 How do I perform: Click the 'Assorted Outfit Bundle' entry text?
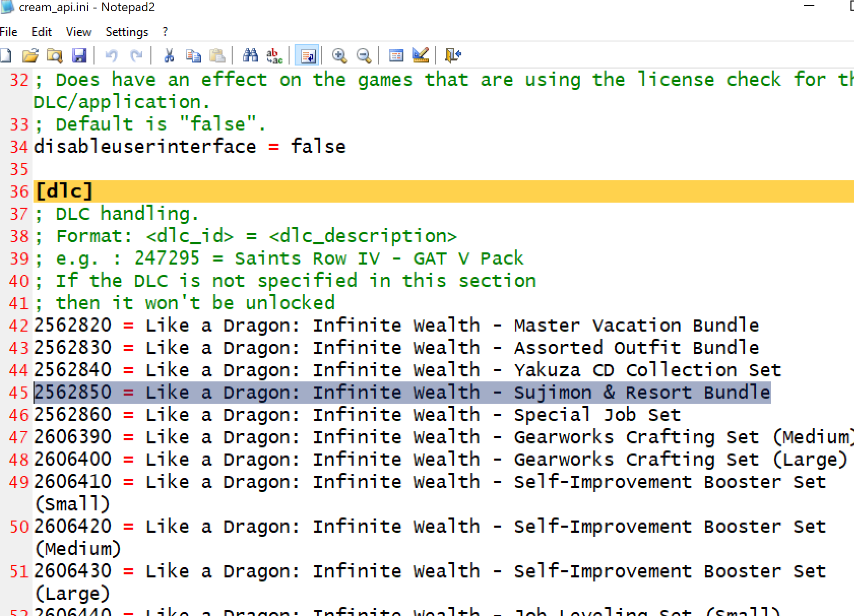[x=637, y=348]
